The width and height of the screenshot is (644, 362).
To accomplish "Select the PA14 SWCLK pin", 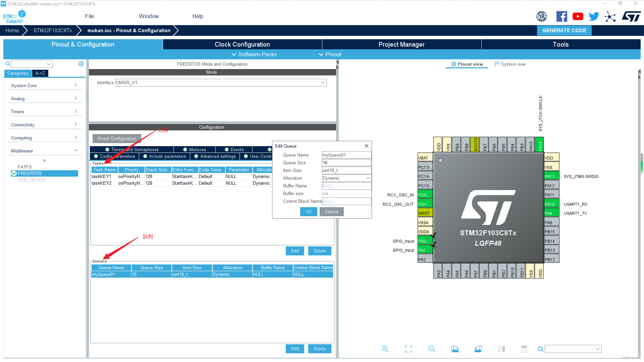I will (x=539, y=144).
